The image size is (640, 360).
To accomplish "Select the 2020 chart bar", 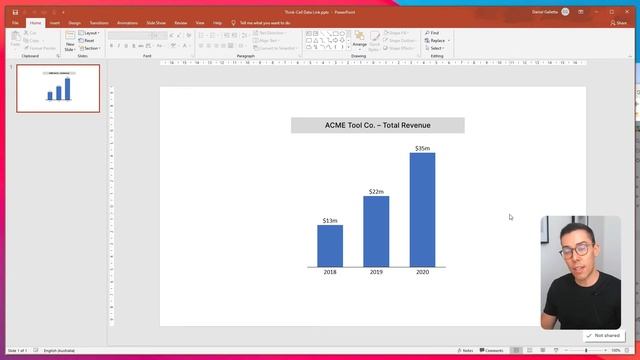I will coord(422,210).
